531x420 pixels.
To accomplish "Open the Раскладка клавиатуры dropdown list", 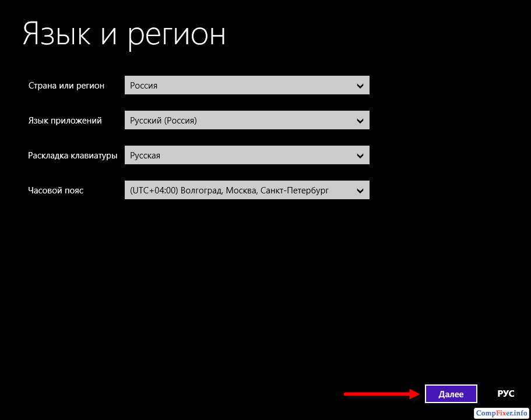I will [247, 156].
